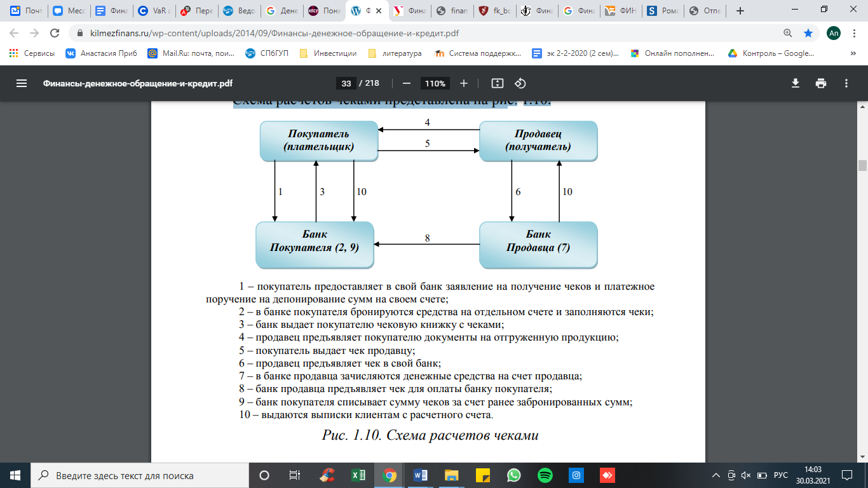Open the PDF viewer sidebar menu
The image size is (868, 488).
coord(22,83)
